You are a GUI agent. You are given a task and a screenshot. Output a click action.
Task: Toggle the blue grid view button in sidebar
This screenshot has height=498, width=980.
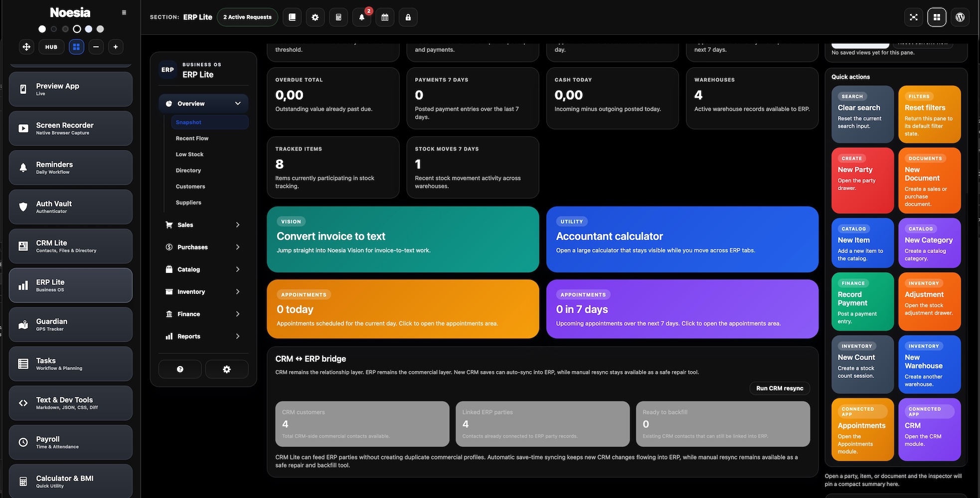76,47
